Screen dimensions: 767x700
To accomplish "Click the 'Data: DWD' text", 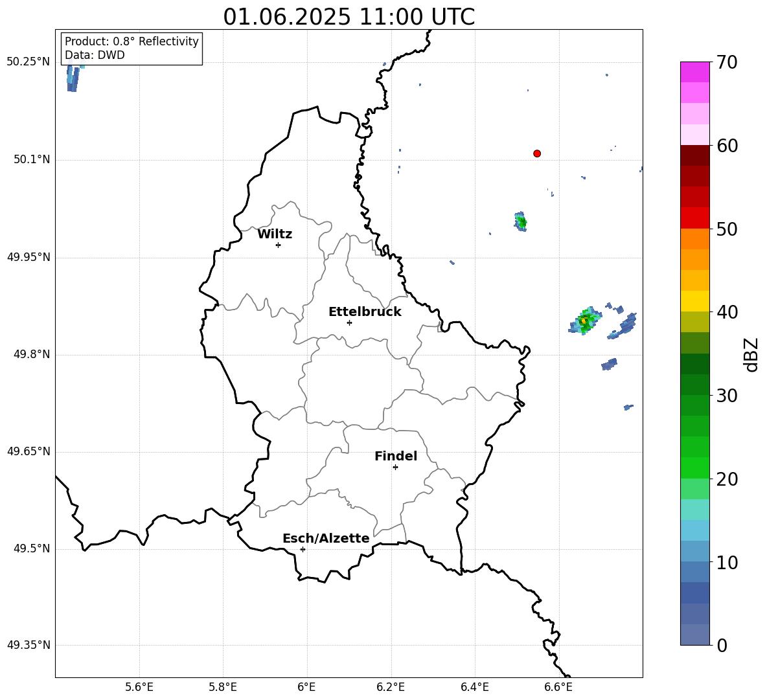I will point(95,55).
